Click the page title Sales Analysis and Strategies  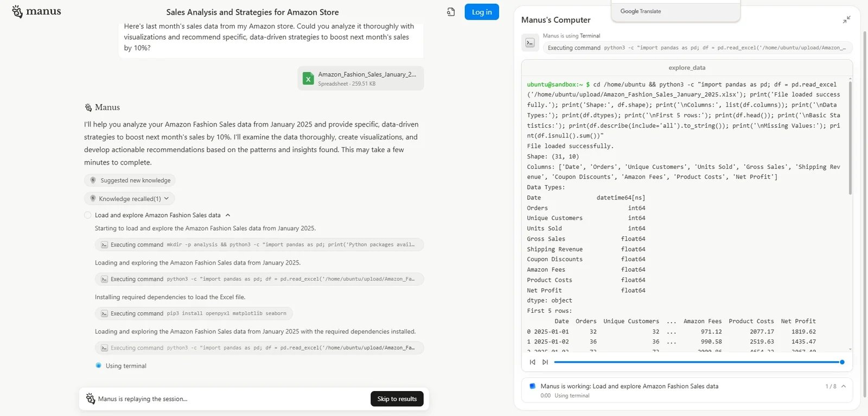click(252, 12)
